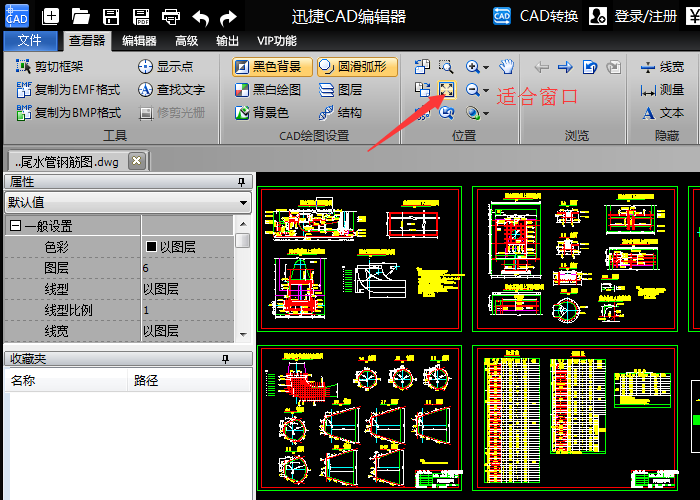Redo with the forward arrow icon
This screenshot has width=700, height=500.
(x=229, y=18)
